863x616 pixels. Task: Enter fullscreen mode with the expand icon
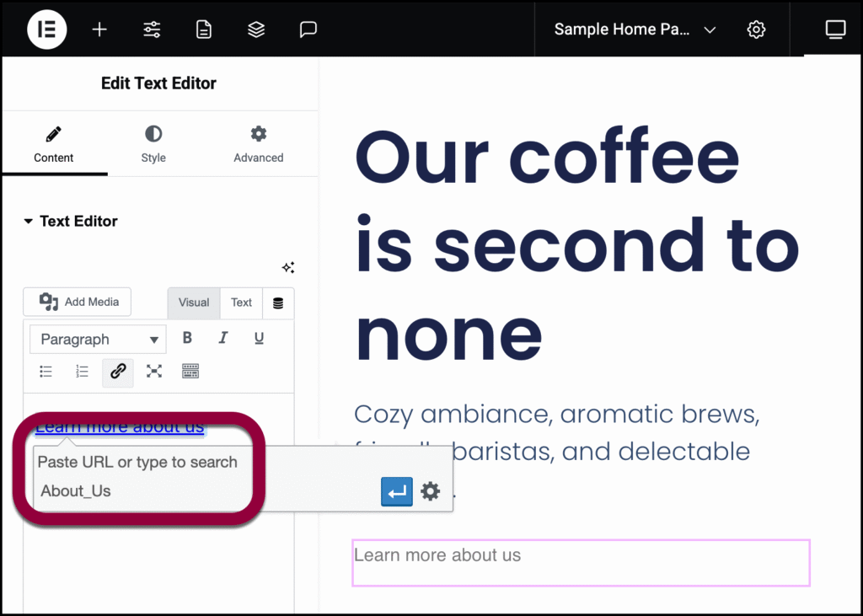(153, 372)
